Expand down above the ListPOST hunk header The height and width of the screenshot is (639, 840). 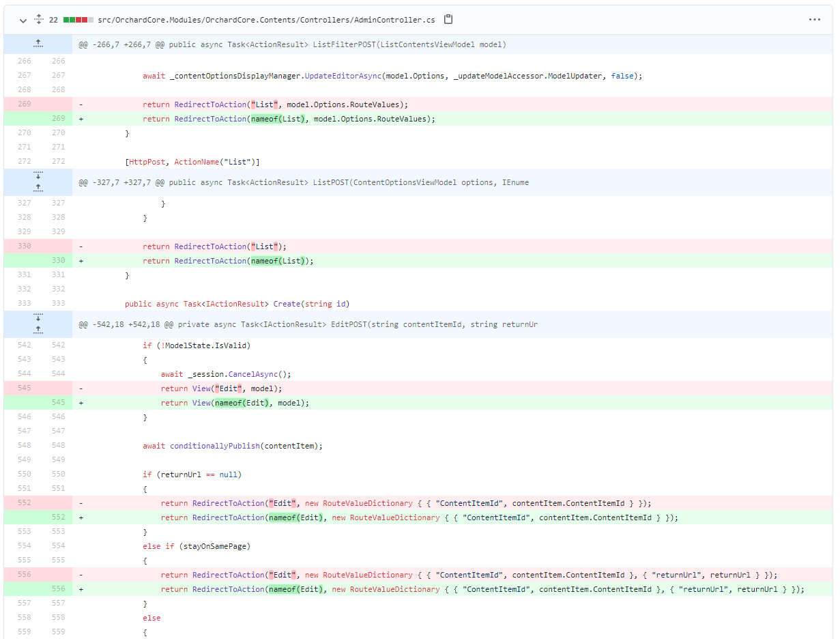(x=38, y=177)
